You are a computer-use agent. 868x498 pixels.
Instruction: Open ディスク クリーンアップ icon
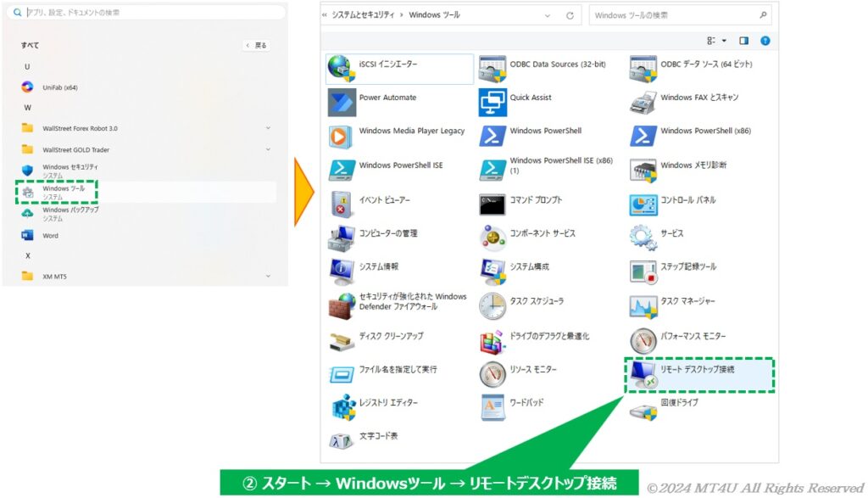pyautogui.click(x=342, y=341)
